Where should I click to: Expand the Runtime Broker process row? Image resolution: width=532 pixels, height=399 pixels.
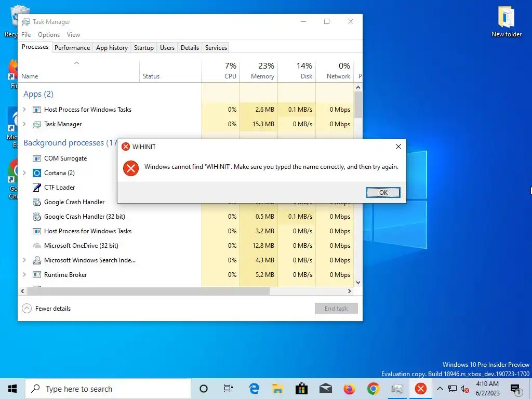point(24,274)
